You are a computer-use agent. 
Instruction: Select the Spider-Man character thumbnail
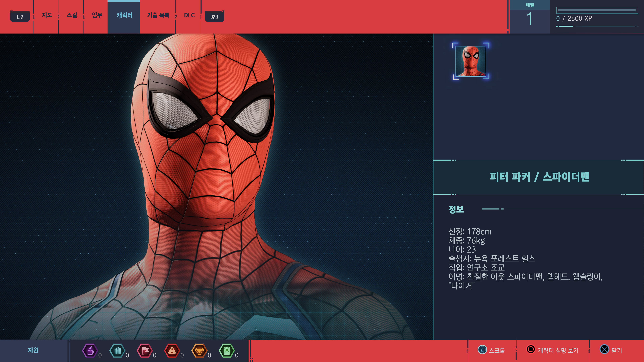click(471, 61)
